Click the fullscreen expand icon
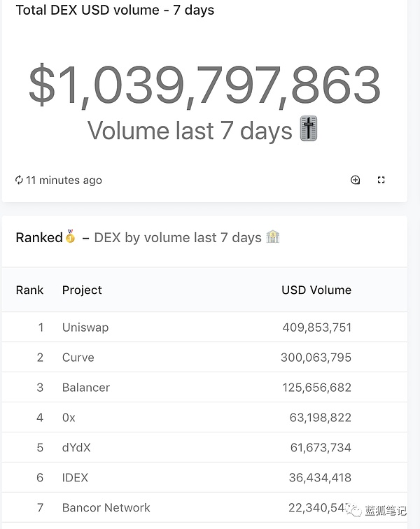Screen dimensions: 420x529 tap(381, 180)
